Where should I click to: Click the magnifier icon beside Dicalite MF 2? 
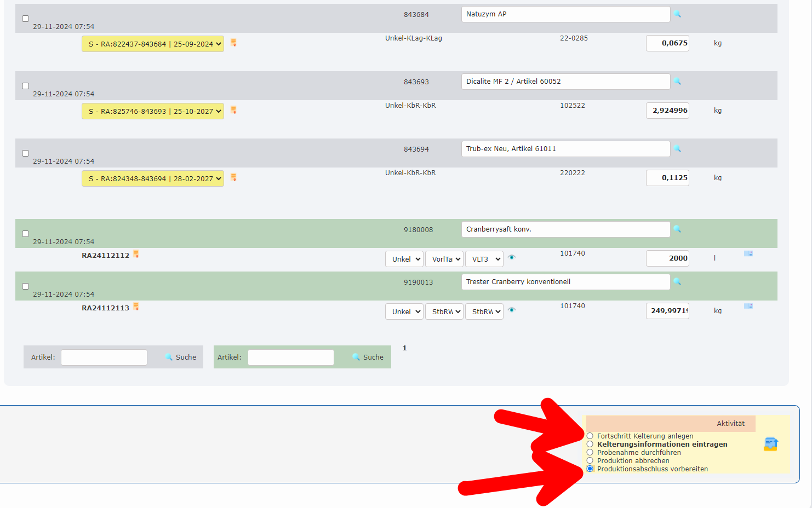[x=678, y=82]
